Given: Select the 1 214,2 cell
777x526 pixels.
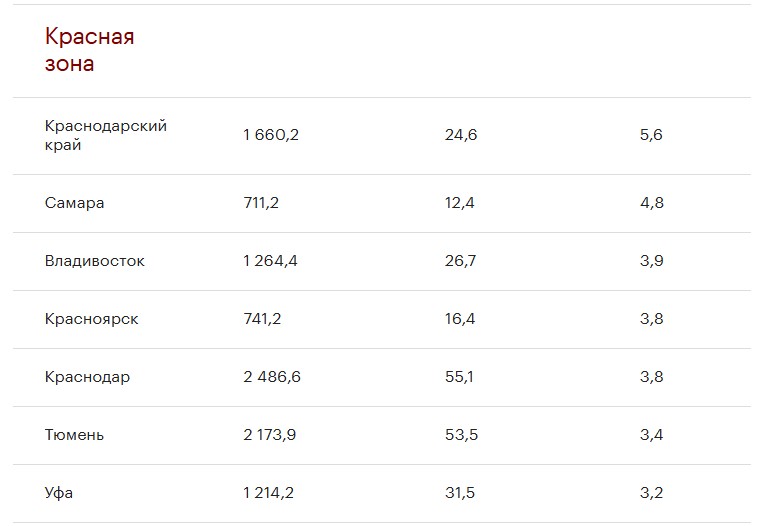Looking at the screenshot, I should pos(268,493).
